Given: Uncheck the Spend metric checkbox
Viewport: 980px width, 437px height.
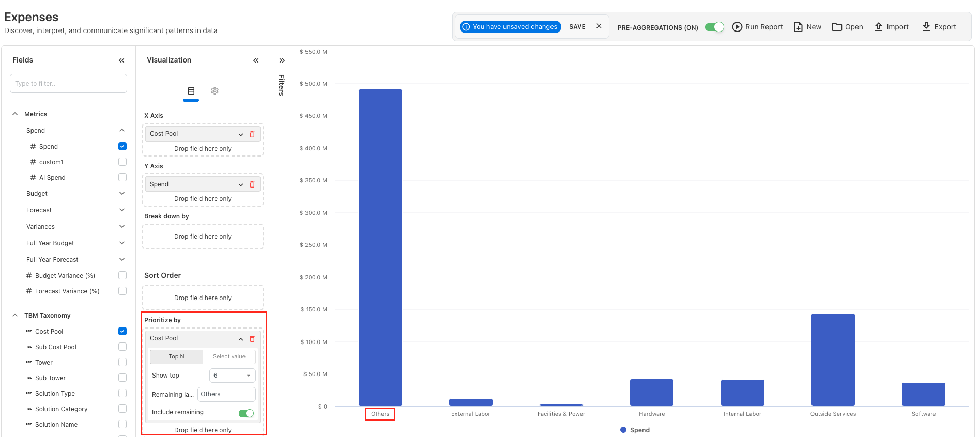Looking at the screenshot, I should (x=122, y=146).
